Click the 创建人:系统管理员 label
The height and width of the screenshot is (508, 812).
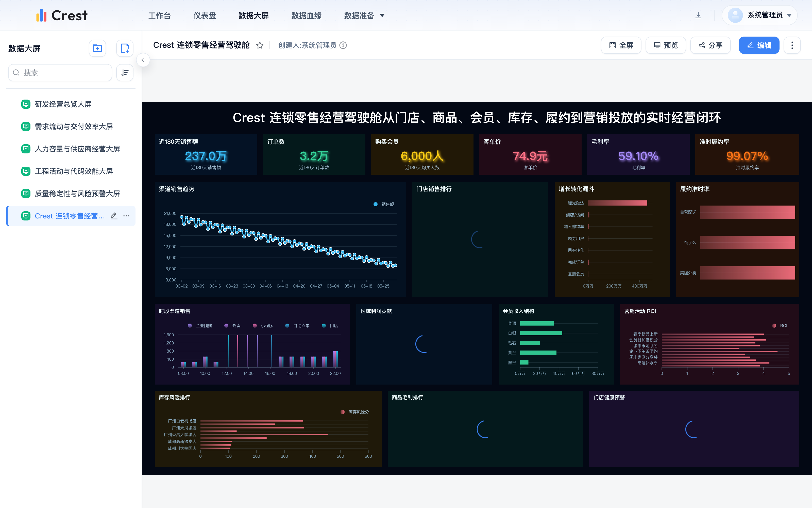307,45
